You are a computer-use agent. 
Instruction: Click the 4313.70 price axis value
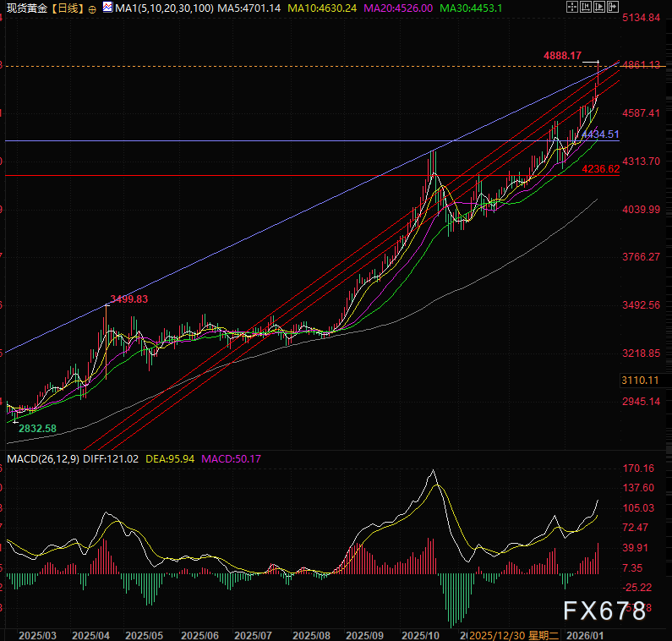coord(641,162)
